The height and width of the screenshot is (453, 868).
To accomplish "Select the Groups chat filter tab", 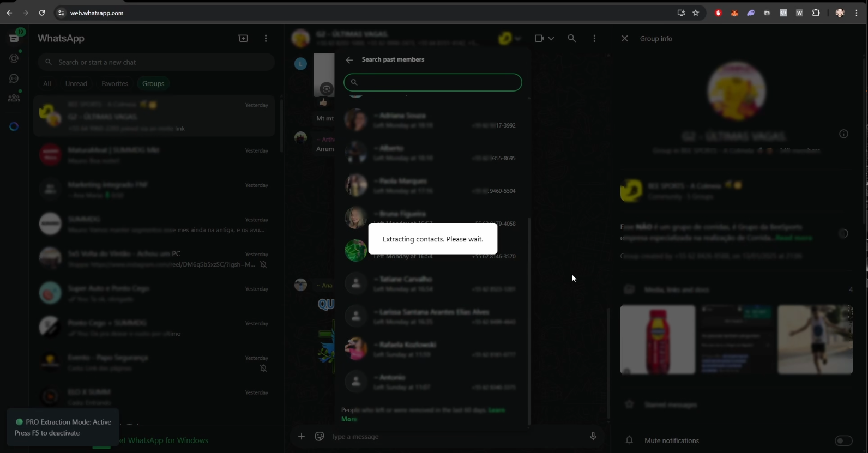I will [x=153, y=83].
